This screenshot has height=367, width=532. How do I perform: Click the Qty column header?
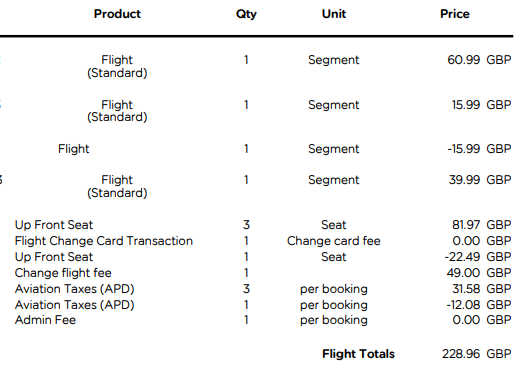[x=246, y=14]
